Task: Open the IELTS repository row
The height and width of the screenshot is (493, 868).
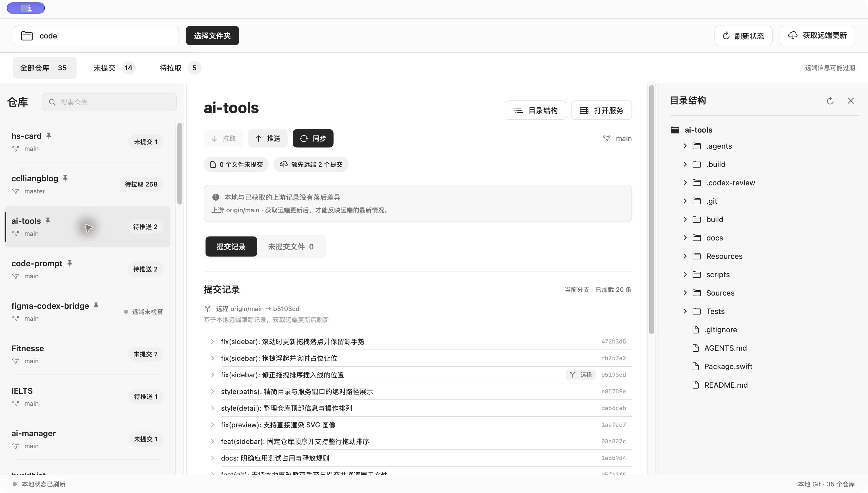Action: click(x=87, y=397)
